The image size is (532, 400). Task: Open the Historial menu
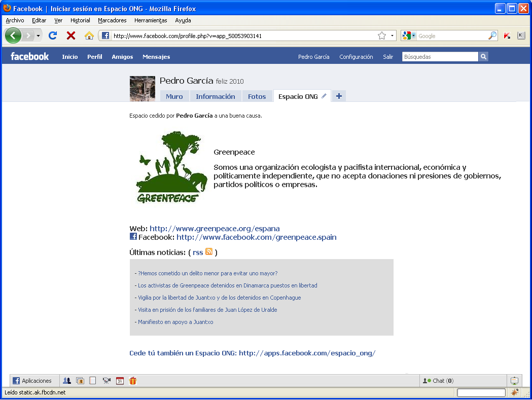(x=80, y=20)
